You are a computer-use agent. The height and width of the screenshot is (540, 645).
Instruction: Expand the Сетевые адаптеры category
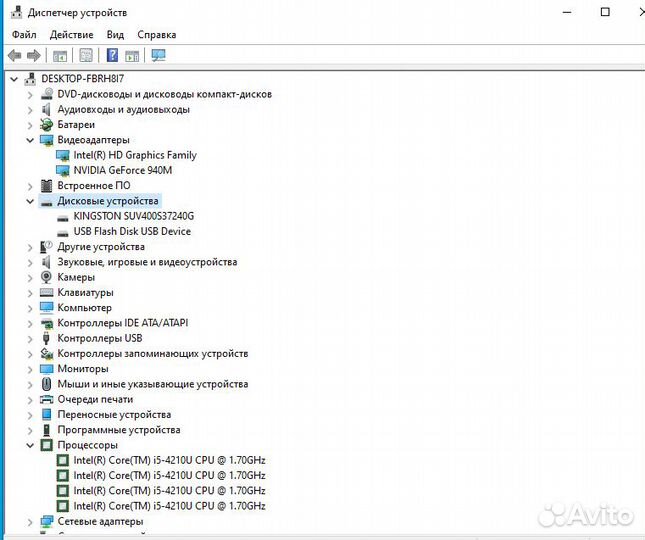(30, 522)
